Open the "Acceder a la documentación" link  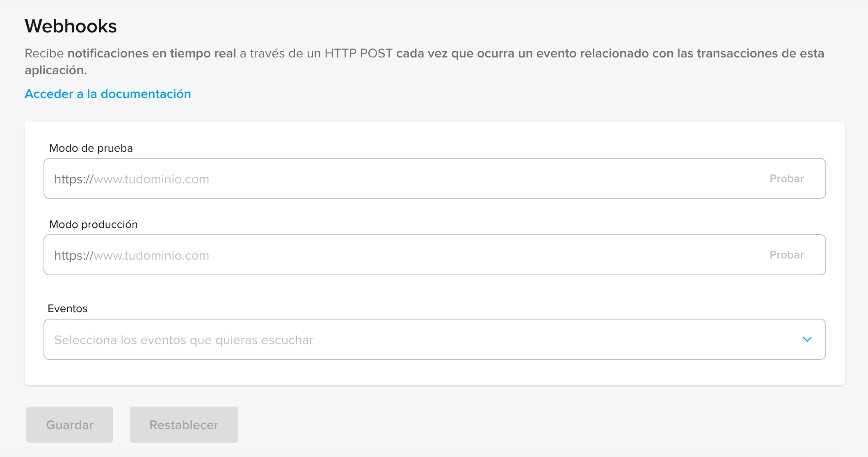point(108,94)
